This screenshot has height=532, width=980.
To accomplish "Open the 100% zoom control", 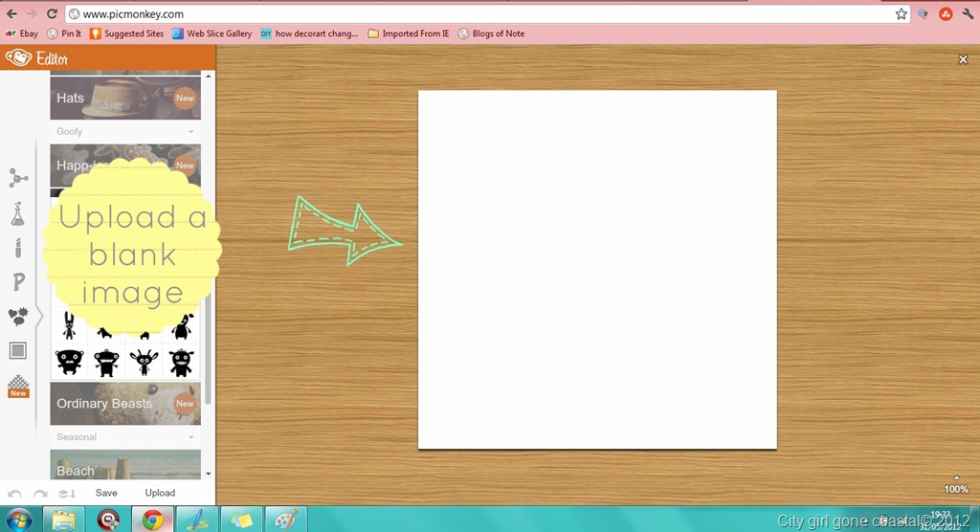I will pos(956,485).
